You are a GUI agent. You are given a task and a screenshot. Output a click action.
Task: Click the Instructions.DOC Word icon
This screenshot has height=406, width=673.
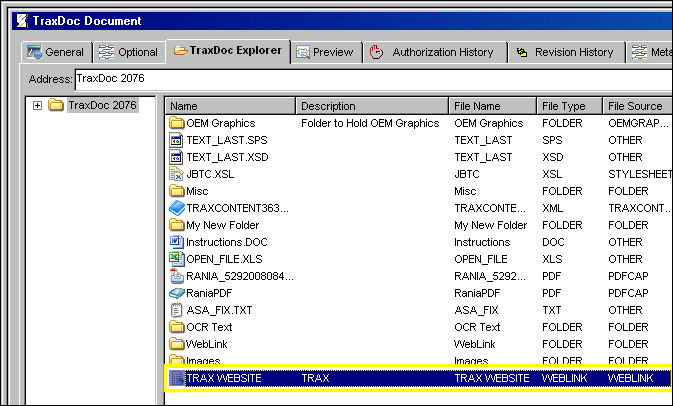click(176, 242)
